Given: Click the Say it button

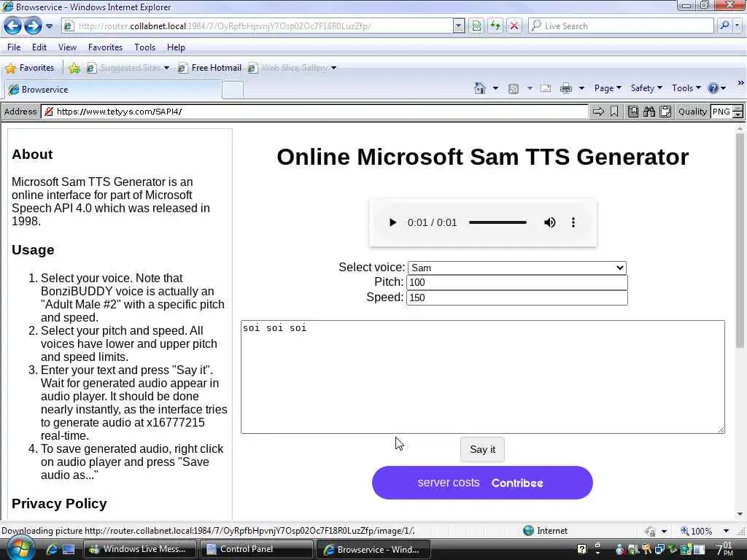Looking at the screenshot, I should pyautogui.click(x=482, y=449).
